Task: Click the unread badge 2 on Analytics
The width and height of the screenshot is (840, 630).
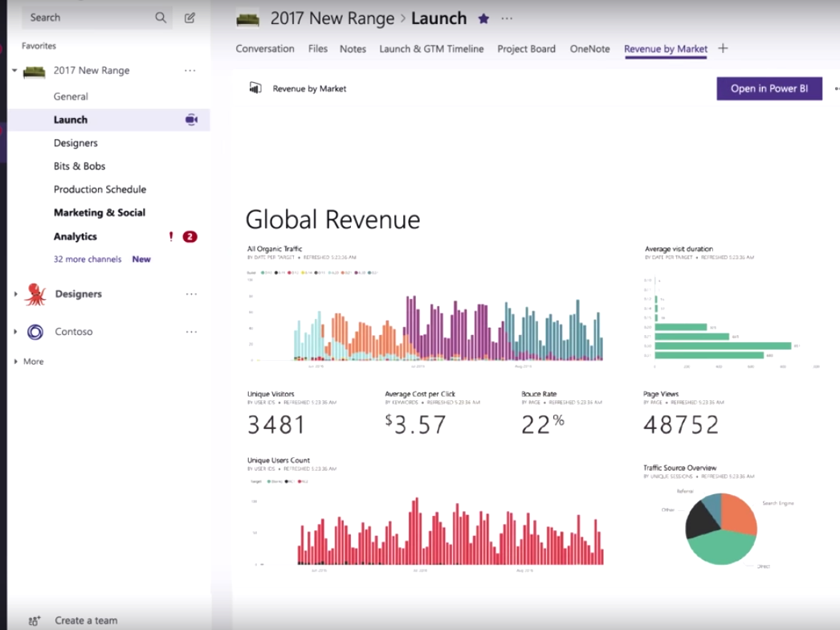Action: [x=190, y=236]
